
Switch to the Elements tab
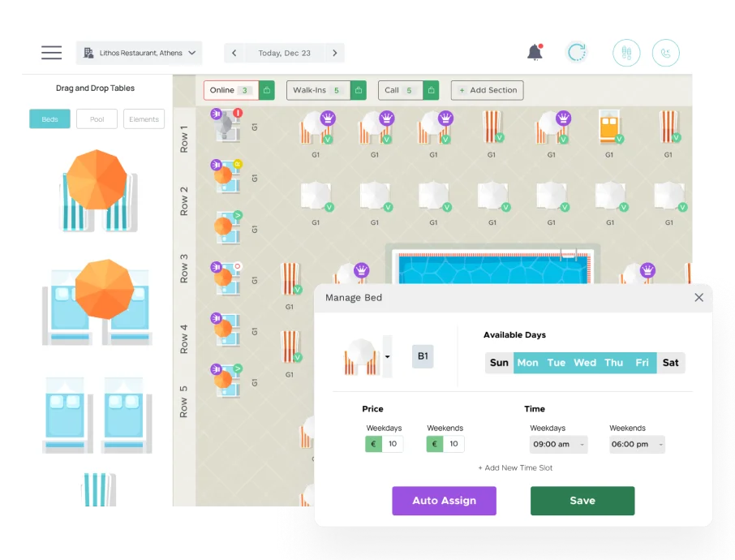pyautogui.click(x=144, y=119)
